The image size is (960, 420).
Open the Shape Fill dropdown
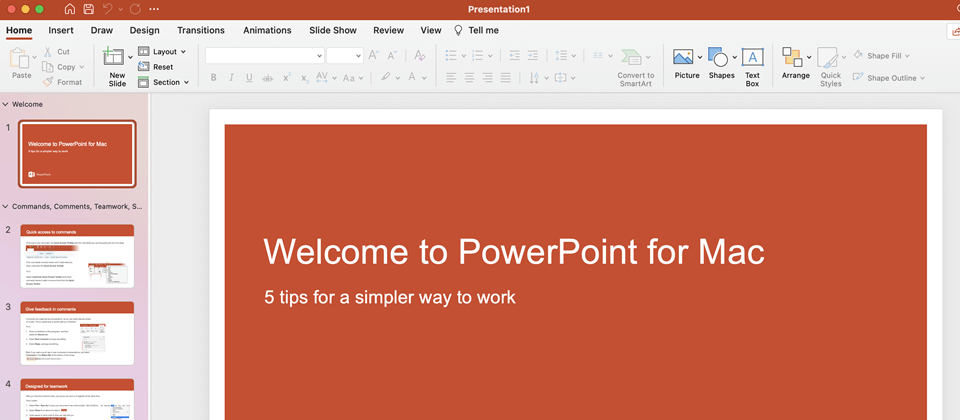pos(881,56)
